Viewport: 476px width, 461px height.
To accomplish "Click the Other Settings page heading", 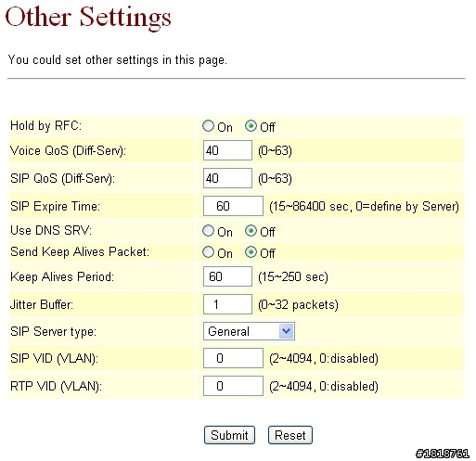I will [88, 18].
